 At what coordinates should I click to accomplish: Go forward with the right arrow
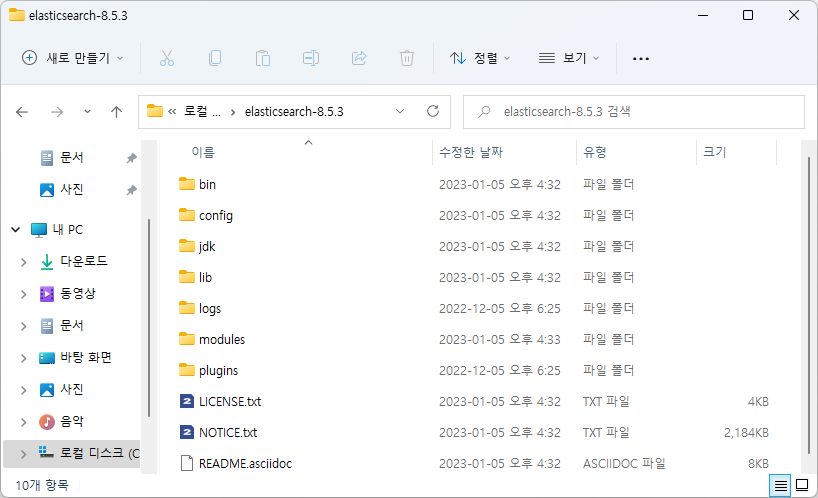pyautogui.click(x=57, y=112)
